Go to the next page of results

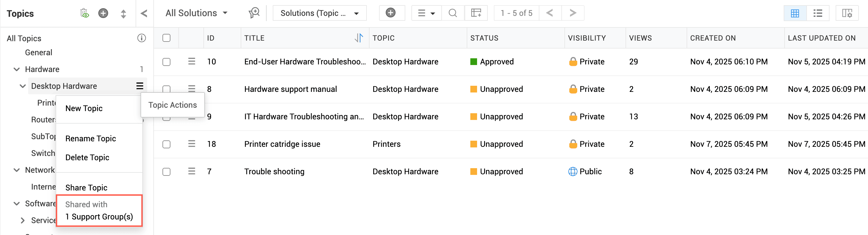573,13
